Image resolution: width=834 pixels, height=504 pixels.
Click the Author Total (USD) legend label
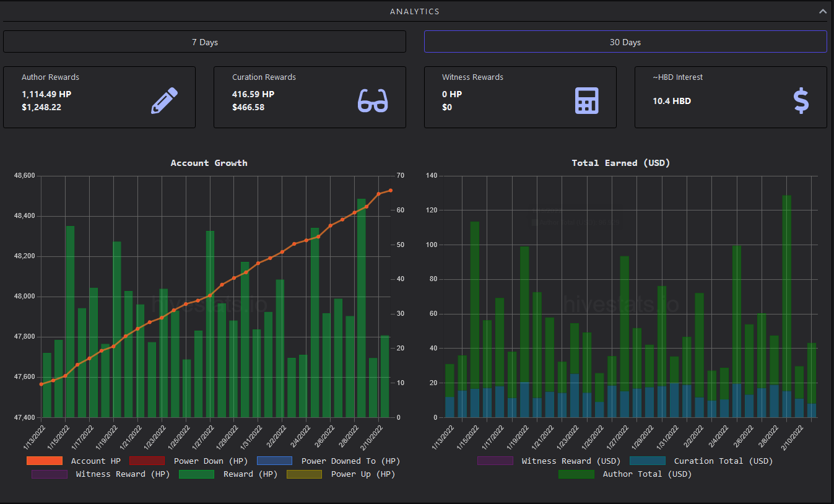647,474
